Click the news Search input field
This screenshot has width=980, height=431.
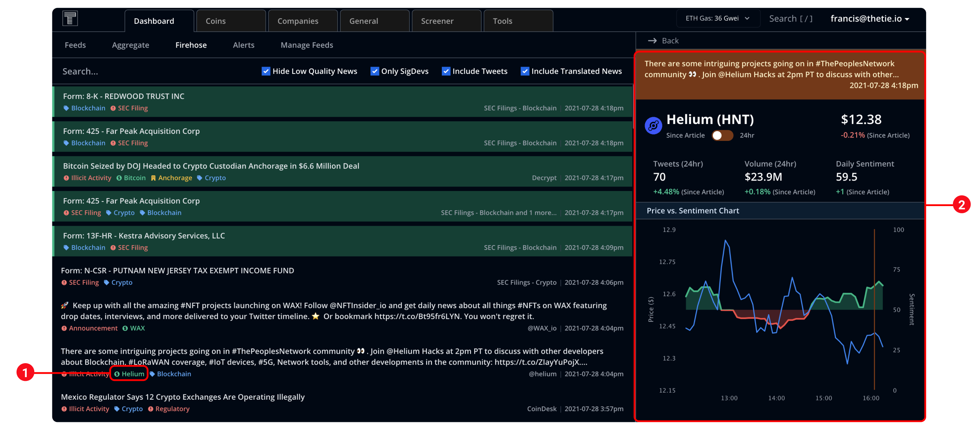(x=152, y=71)
